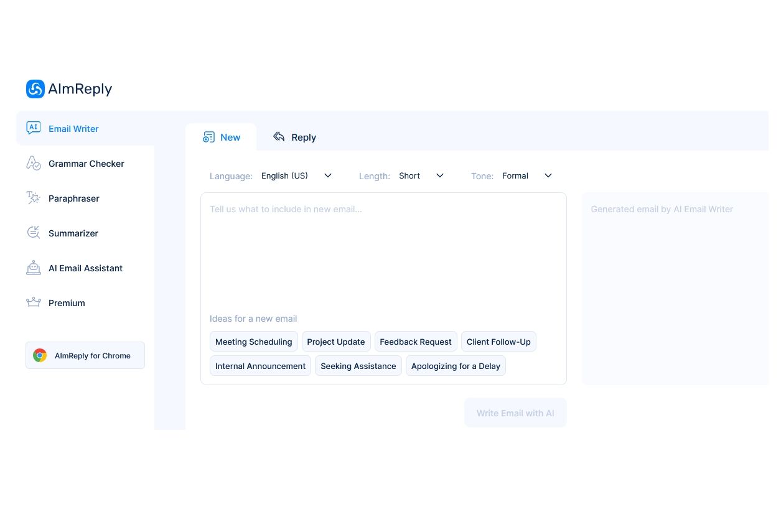The image size is (781, 532).
Task: Click the new email prompt text area
Action: pos(383,255)
